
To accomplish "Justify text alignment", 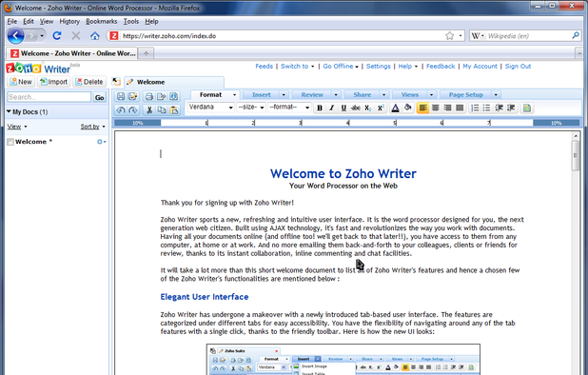I will (460, 108).
